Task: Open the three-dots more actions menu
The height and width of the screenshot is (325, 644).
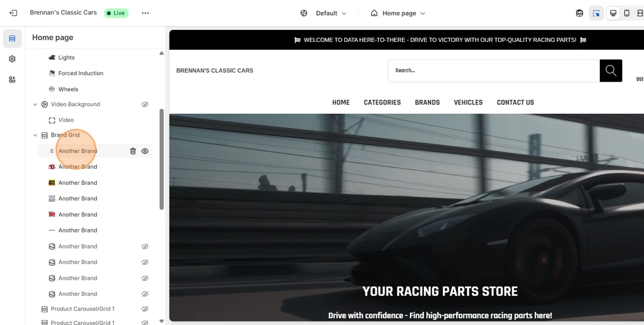Action: coord(145,13)
